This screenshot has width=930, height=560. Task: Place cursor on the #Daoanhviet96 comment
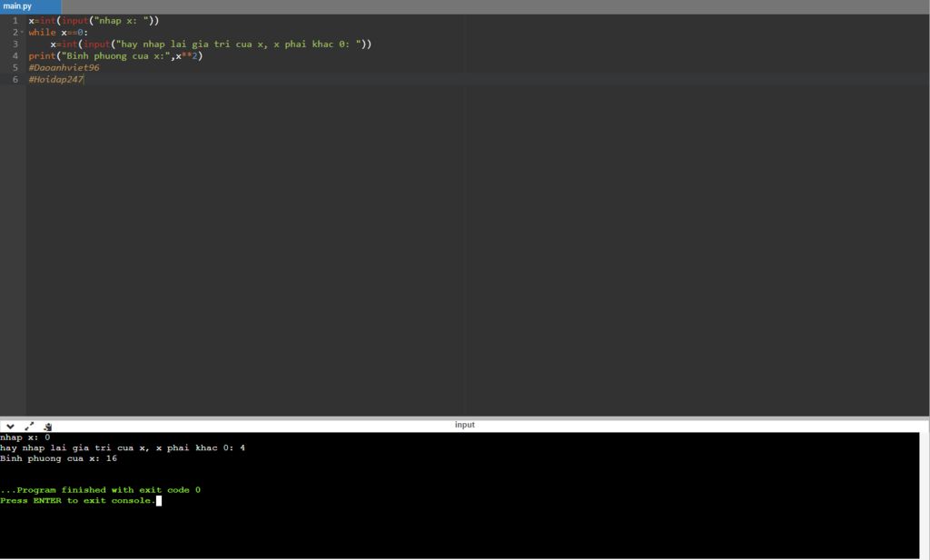click(x=64, y=67)
